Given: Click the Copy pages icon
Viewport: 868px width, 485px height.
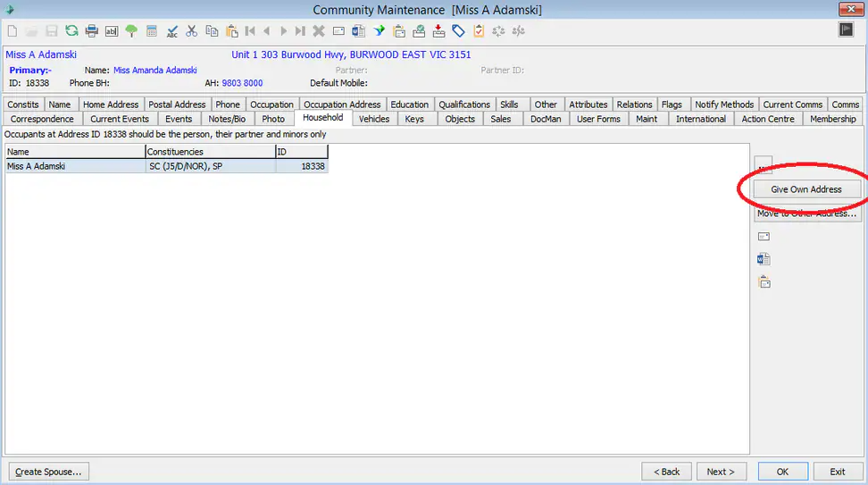Looking at the screenshot, I should tap(212, 31).
